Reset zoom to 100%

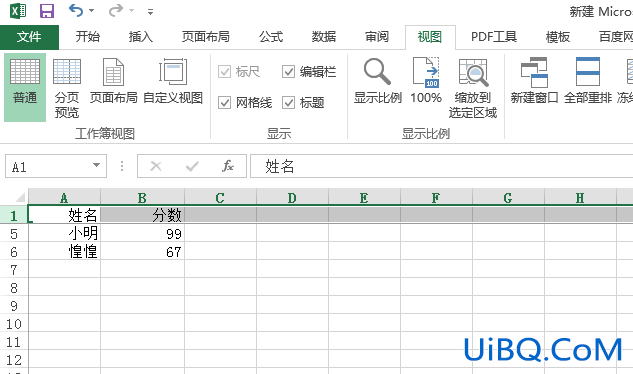[x=426, y=81]
